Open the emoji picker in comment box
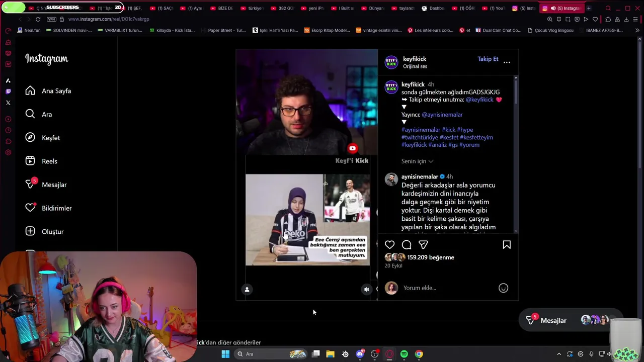Viewport: 644px width, 362px height. [x=503, y=288]
